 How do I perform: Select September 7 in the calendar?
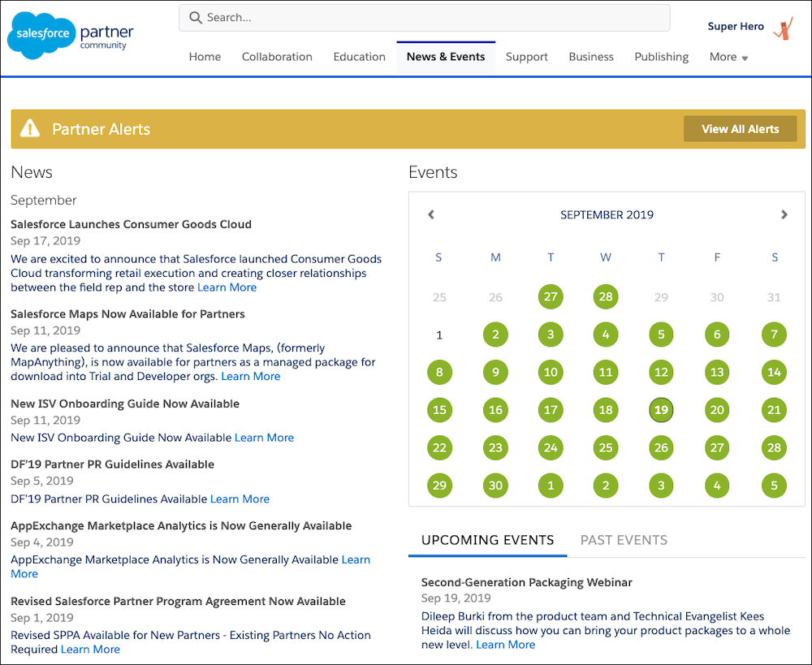[x=774, y=335]
